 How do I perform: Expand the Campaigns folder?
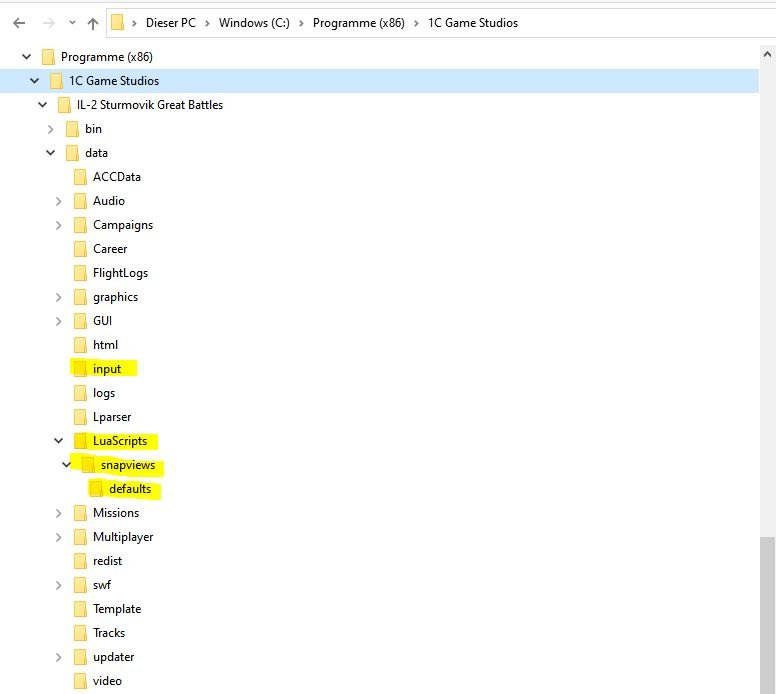pos(58,225)
